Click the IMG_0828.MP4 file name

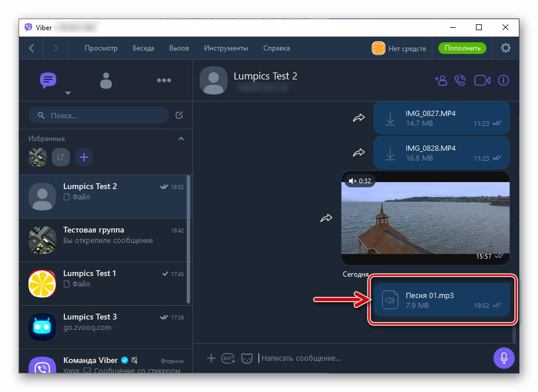(x=431, y=148)
